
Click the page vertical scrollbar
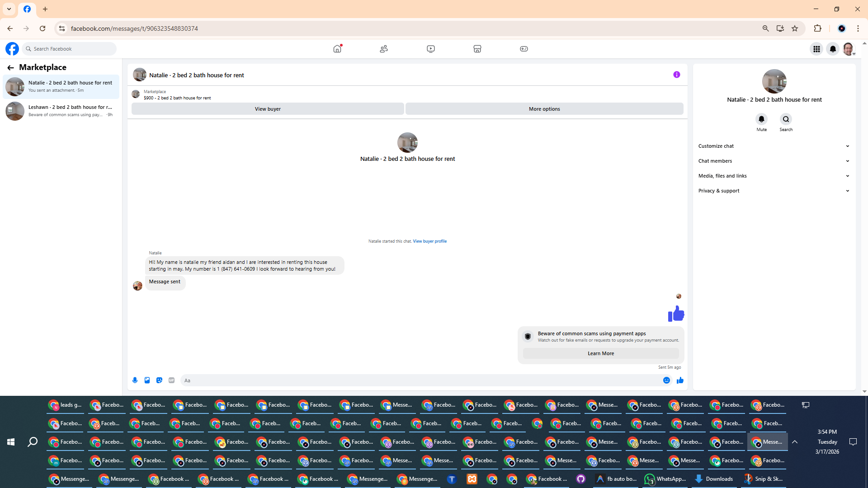pos(864,218)
